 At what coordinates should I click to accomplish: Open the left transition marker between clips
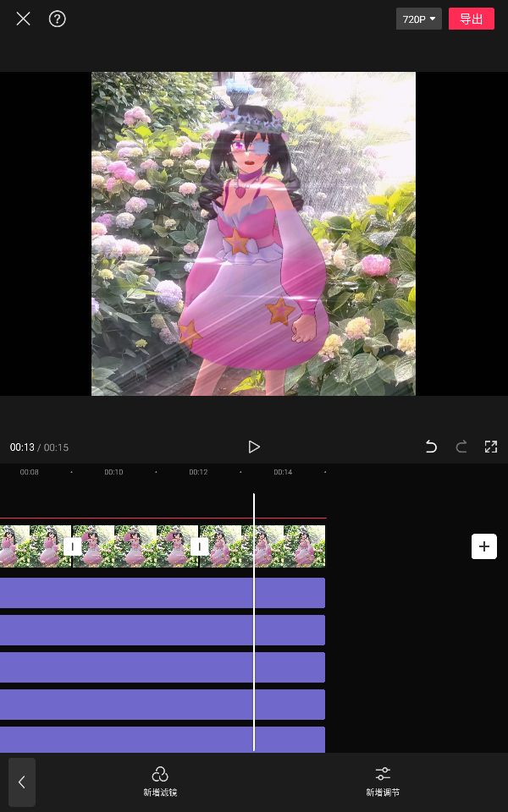[73, 546]
